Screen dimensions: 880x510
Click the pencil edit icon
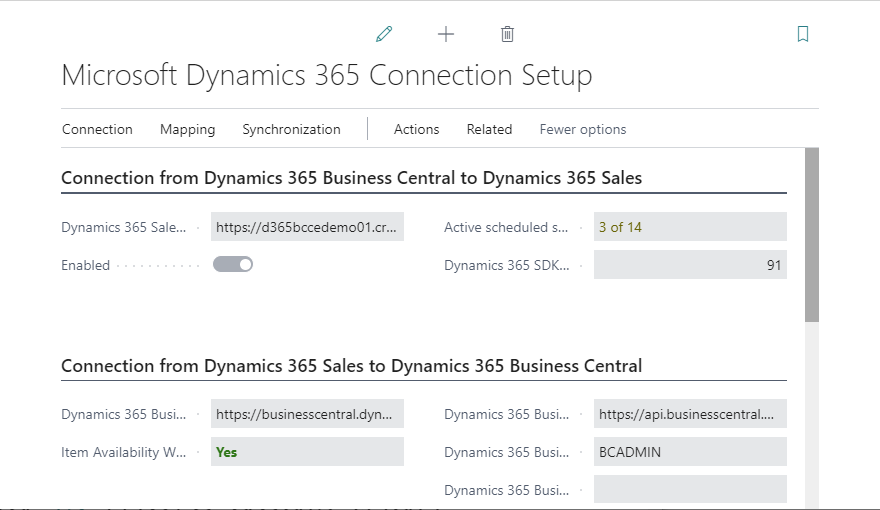pos(384,34)
